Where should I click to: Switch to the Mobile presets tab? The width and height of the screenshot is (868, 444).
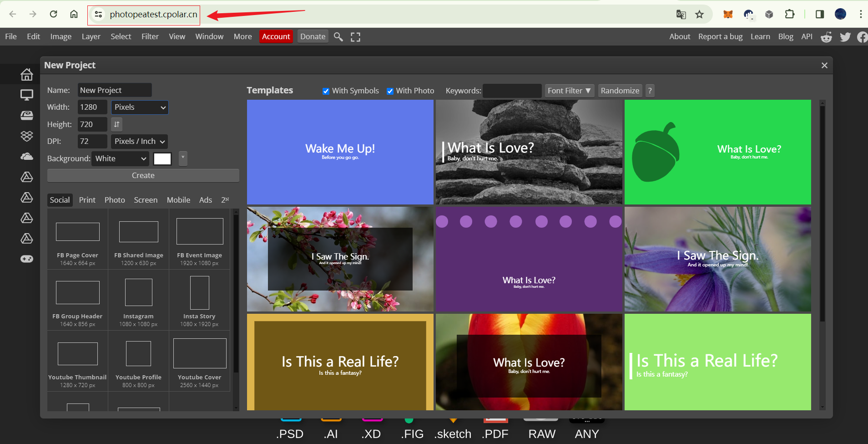click(178, 200)
